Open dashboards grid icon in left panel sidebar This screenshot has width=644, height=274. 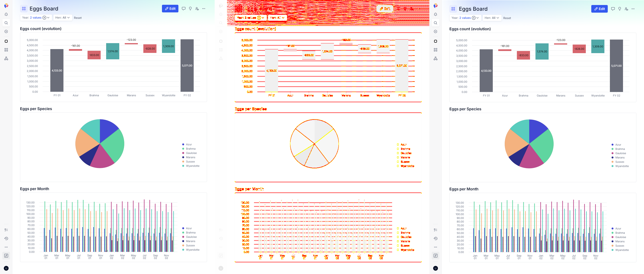6,50
